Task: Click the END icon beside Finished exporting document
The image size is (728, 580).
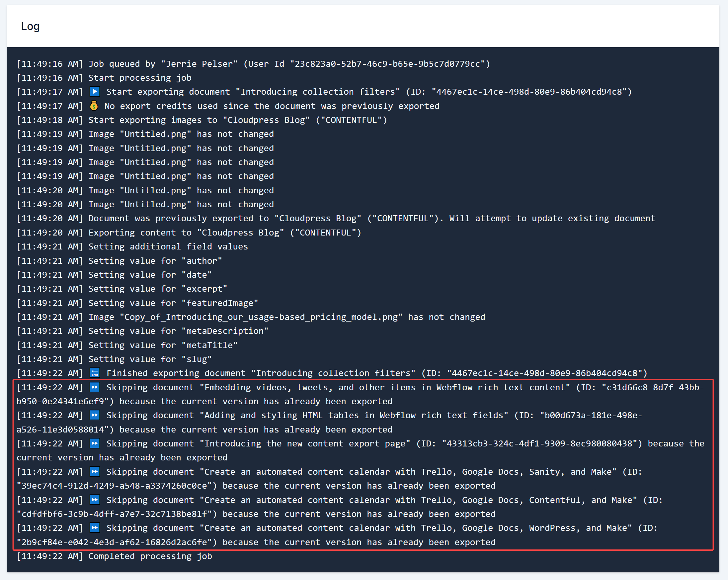Action: click(95, 373)
